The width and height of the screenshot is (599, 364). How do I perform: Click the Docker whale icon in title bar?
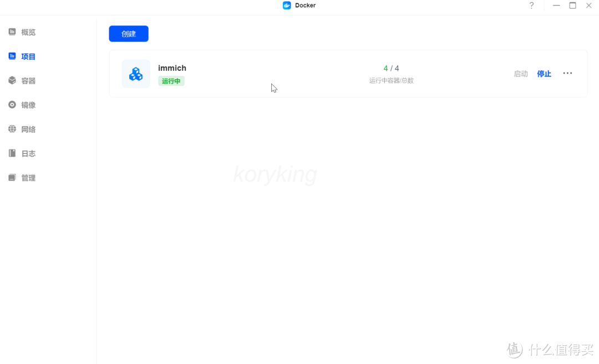(287, 6)
